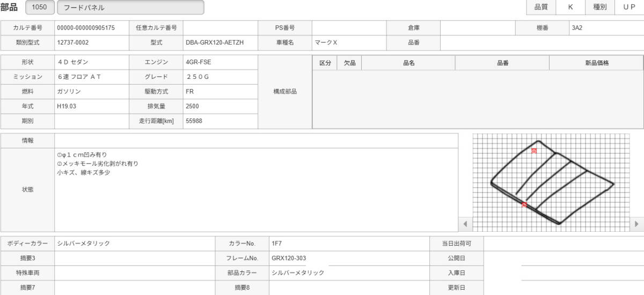Click the 入庫日 value field
This screenshot has width=644, height=295.
(563, 273)
